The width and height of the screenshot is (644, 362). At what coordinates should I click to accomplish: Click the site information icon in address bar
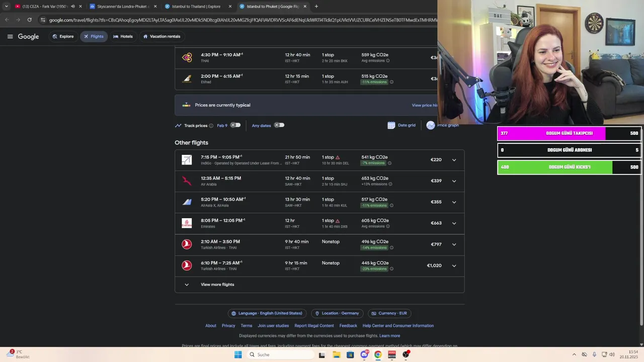pyautogui.click(x=43, y=20)
